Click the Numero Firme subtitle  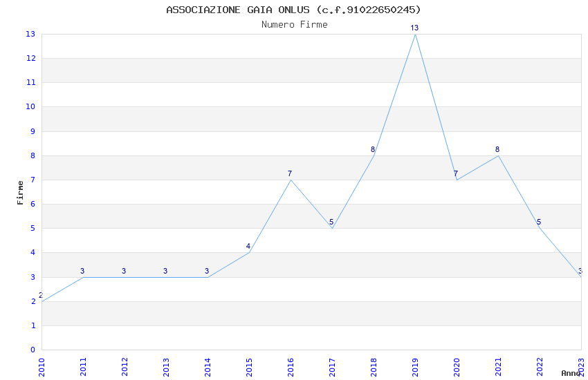pos(295,25)
